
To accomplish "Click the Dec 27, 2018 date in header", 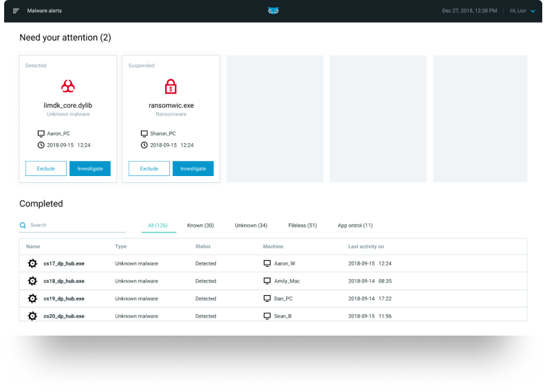I will 469,11.
